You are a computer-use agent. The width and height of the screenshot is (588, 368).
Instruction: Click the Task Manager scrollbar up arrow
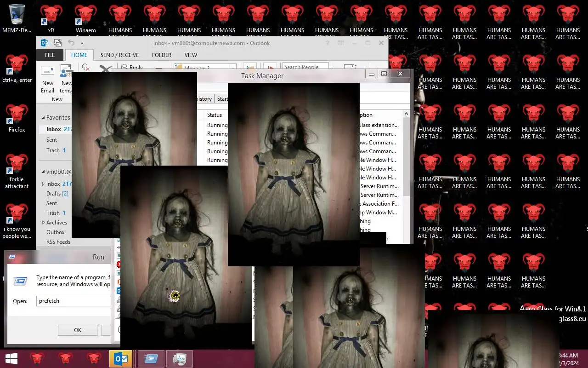coord(406,114)
